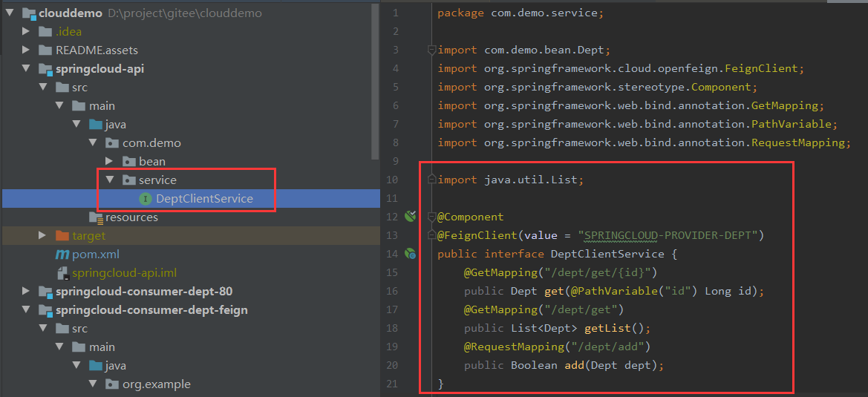This screenshot has height=397, width=868.
Task: Click "import java.util.List;" statement
Action: point(510,180)
